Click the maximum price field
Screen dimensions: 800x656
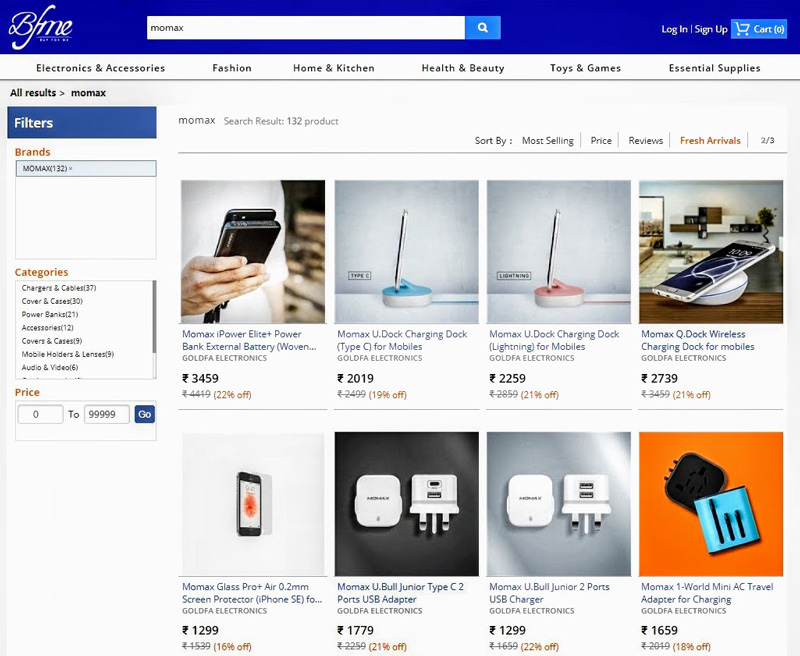tap(107, 414)
